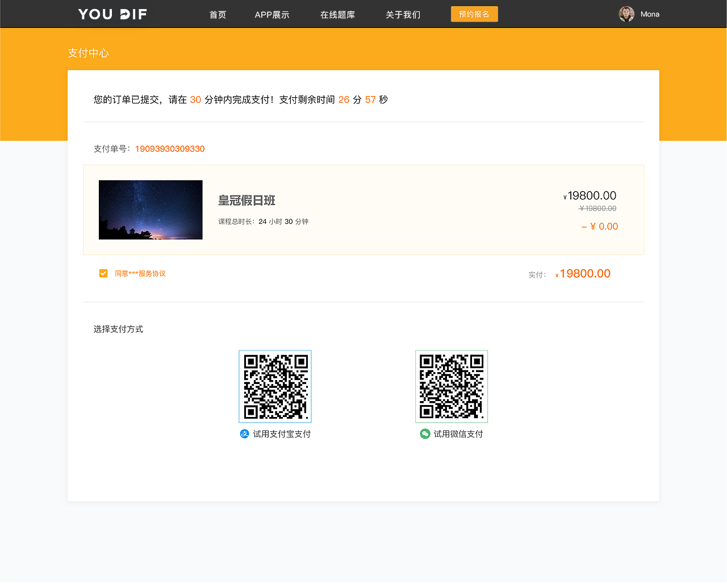
Task: Navigate to the 关于我们 about page
Action: click(402, 14)
